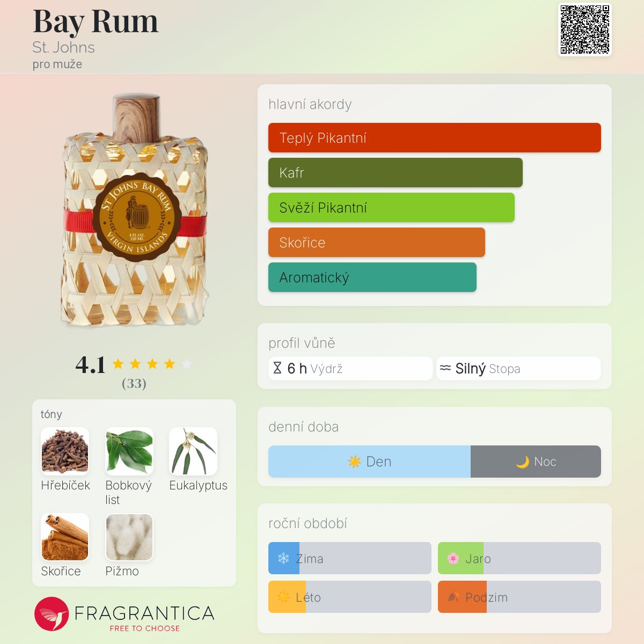Click the Fragrantica hummingbird logo

click(52, 614)
